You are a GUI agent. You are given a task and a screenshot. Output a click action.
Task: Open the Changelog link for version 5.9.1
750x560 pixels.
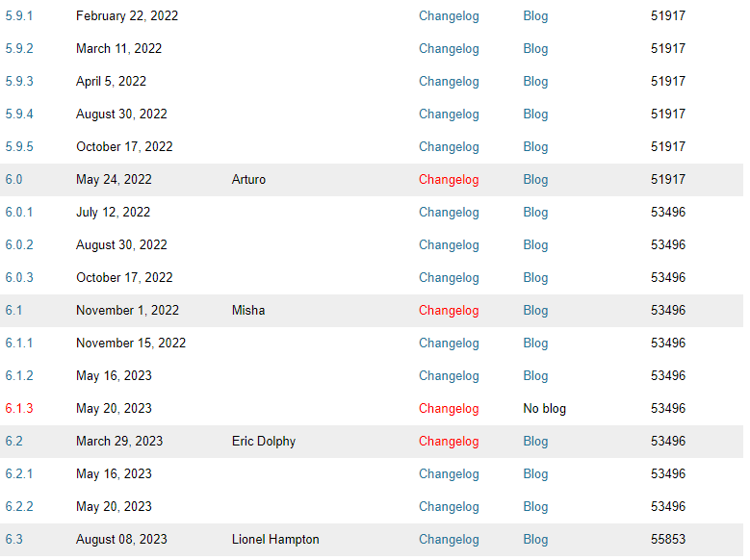pyautogui.click(x=448, y=16)
